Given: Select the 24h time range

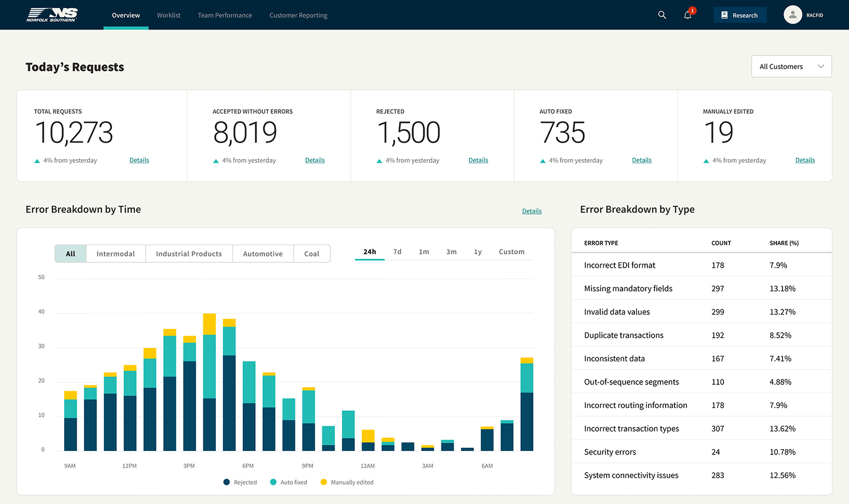Looking at the screenshot, I should [x=370, y=252].
